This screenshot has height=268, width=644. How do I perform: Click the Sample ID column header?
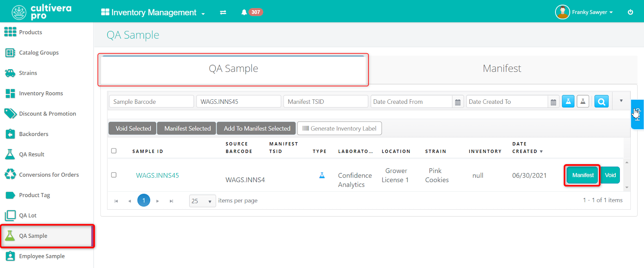(148, 151)
